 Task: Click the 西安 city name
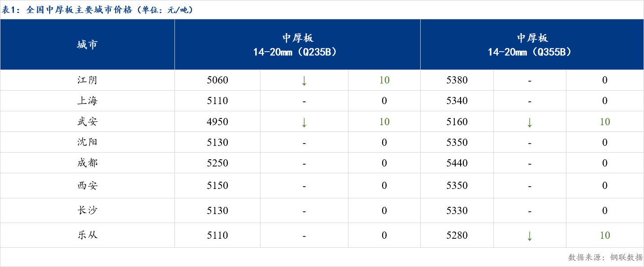87,185
